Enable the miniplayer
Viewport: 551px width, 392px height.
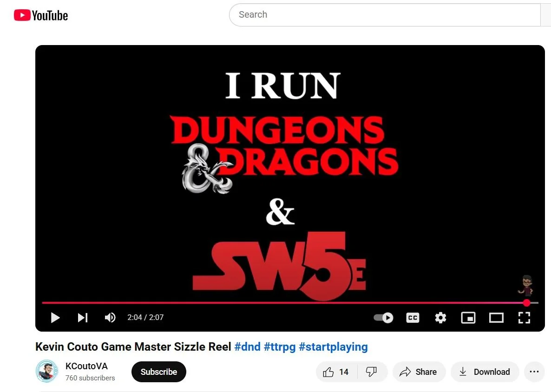468,318
